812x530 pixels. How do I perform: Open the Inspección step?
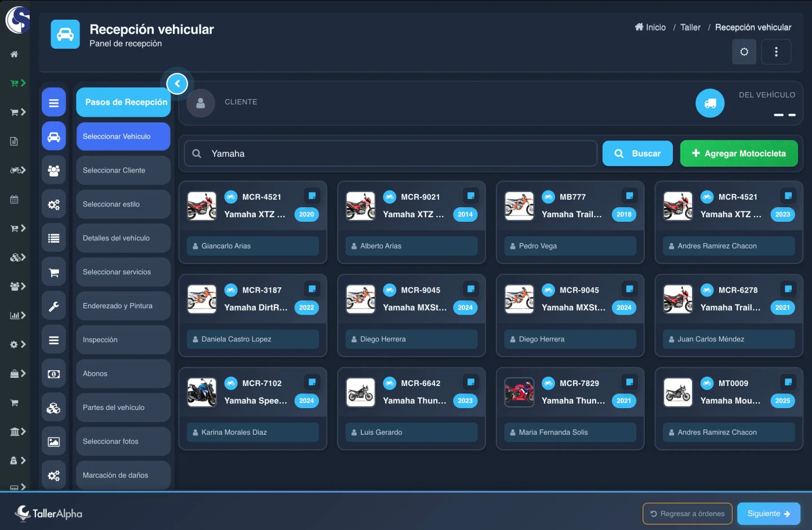tap(123, 340)
